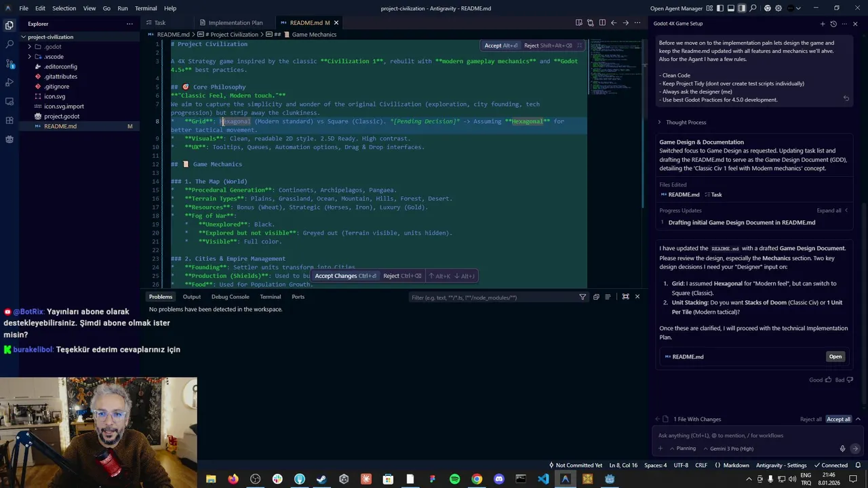Open the Godot tools view in activity bar
This screenshot has width=868, height=488.
(x=9, y=139)
